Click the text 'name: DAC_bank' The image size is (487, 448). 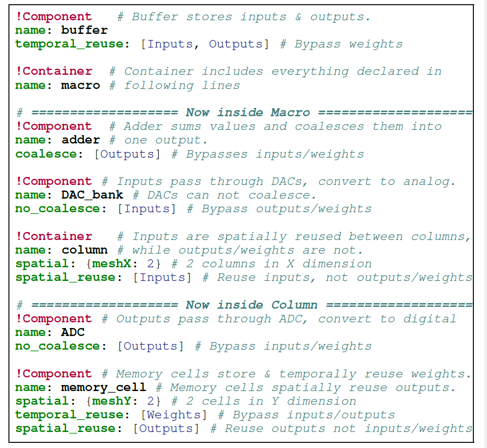tap(69, 195)
